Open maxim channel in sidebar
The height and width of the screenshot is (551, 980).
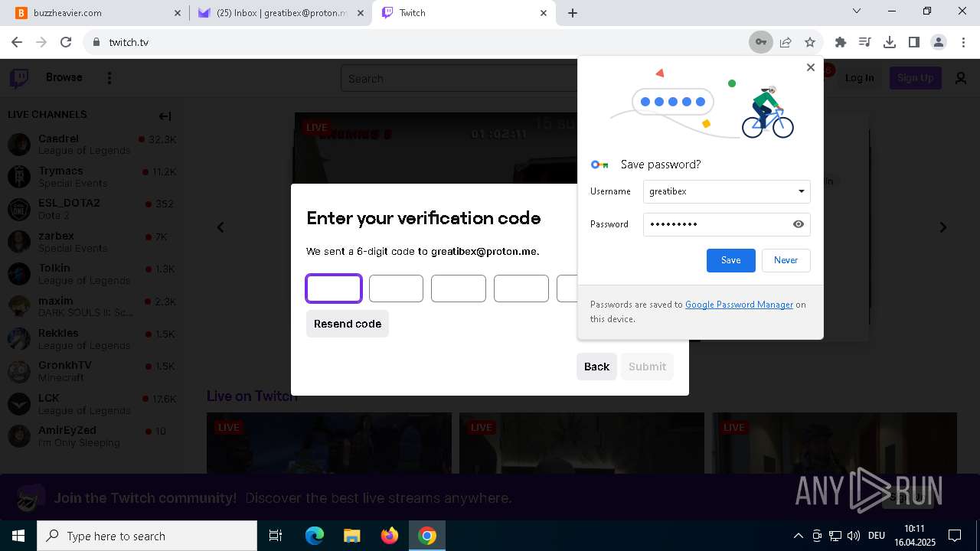[x=92, y=307]
